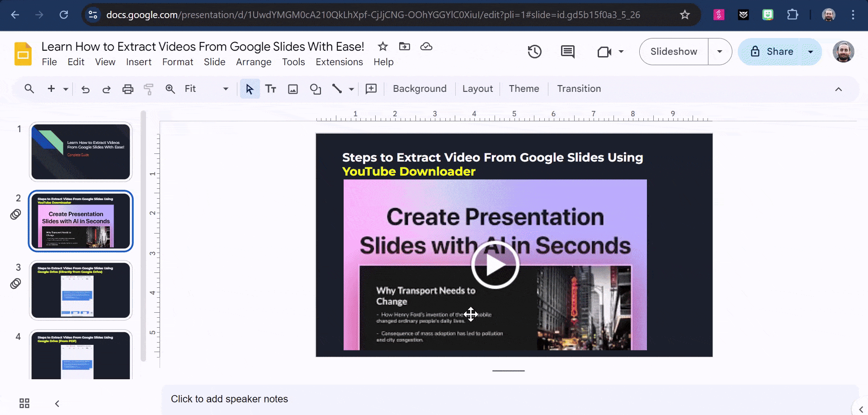868x415 pixels.
Task: Hide the filmstrip panel with the arrow
Action: point(57,403)
